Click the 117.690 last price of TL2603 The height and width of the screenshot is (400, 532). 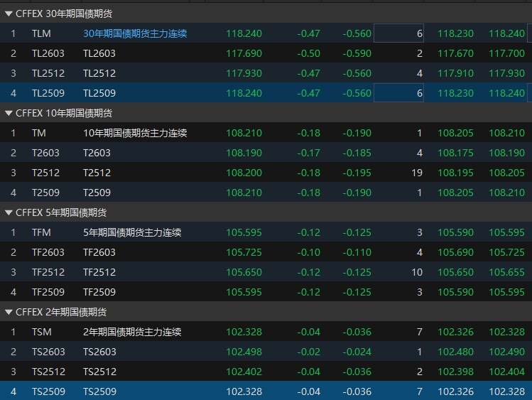point(244,53)
